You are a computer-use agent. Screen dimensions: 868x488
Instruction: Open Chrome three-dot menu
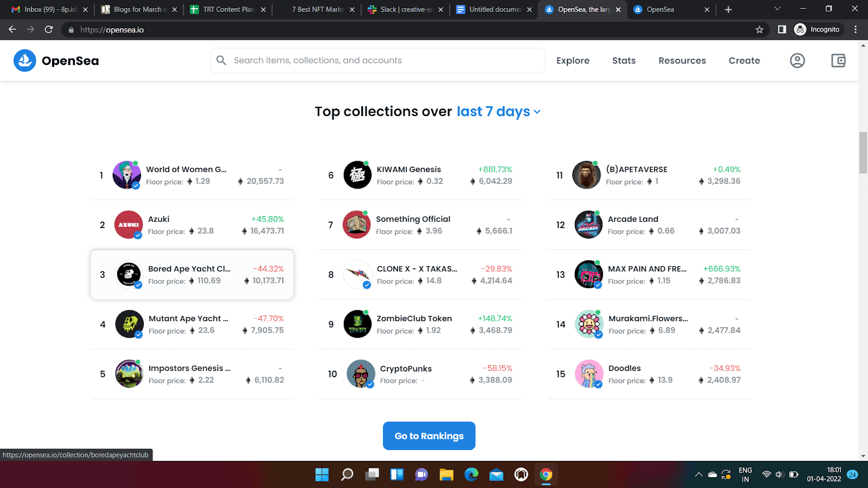856,30
